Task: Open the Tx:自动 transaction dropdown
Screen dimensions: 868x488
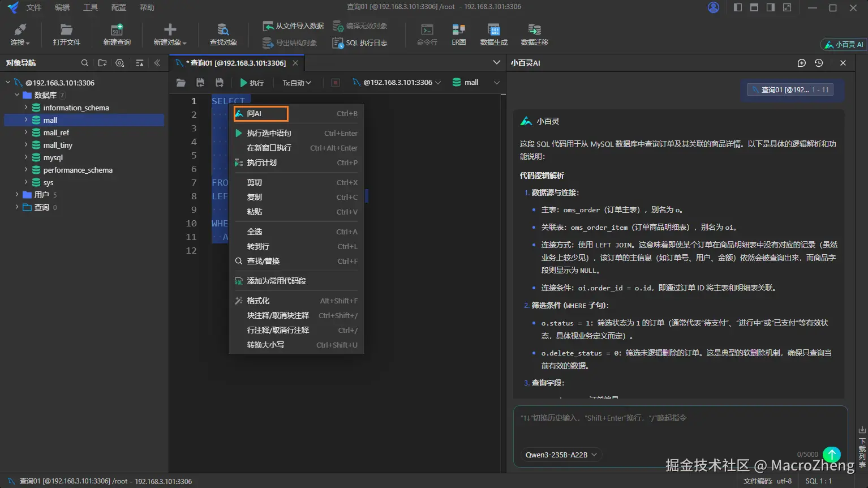Action: pos(297,83)
